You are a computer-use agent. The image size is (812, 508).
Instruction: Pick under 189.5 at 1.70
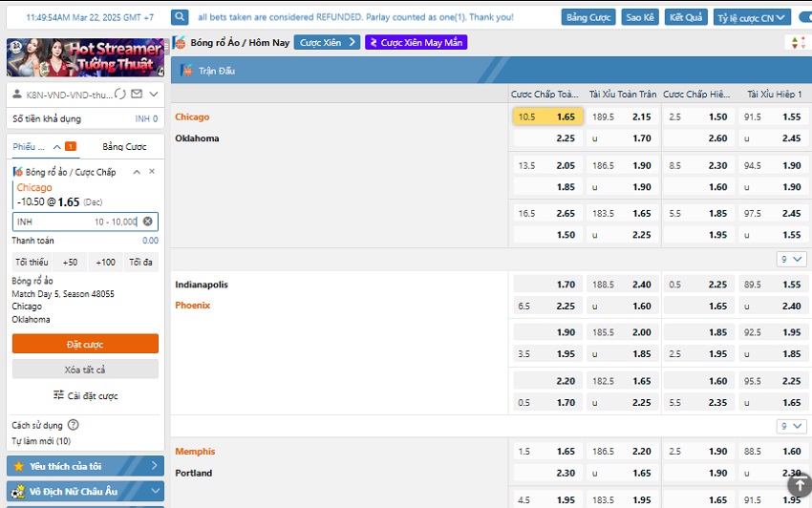tap(623, 138)
